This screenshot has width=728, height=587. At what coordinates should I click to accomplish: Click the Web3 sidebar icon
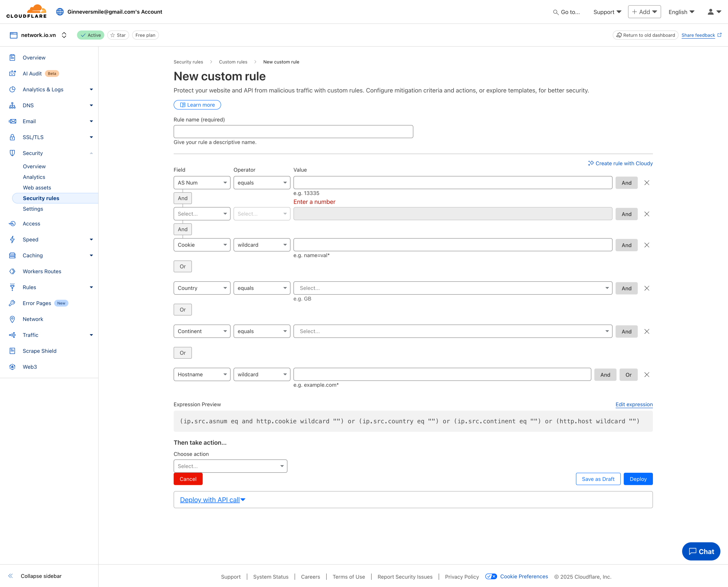[x=13, y=366]
